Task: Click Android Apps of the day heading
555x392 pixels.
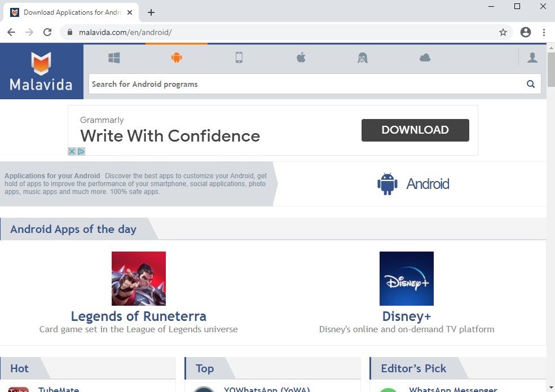Action: [x=73, y=229]
